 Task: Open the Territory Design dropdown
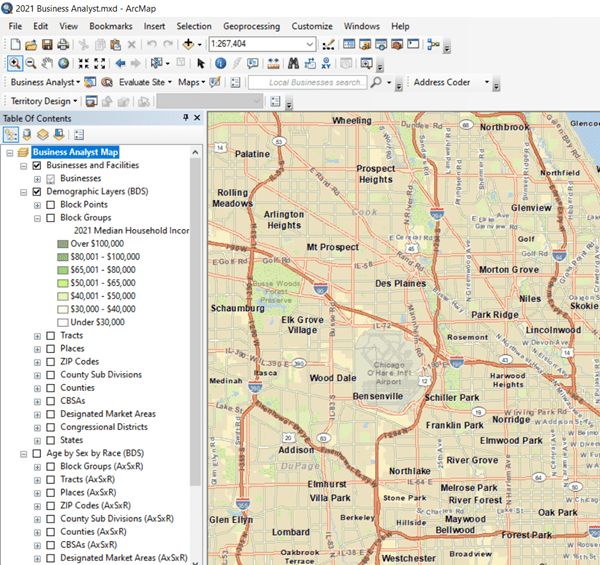tap(44, 101)
